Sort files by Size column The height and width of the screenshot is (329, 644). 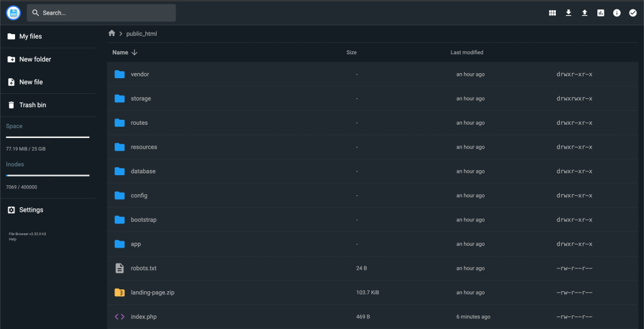click(x=351, y=52)
